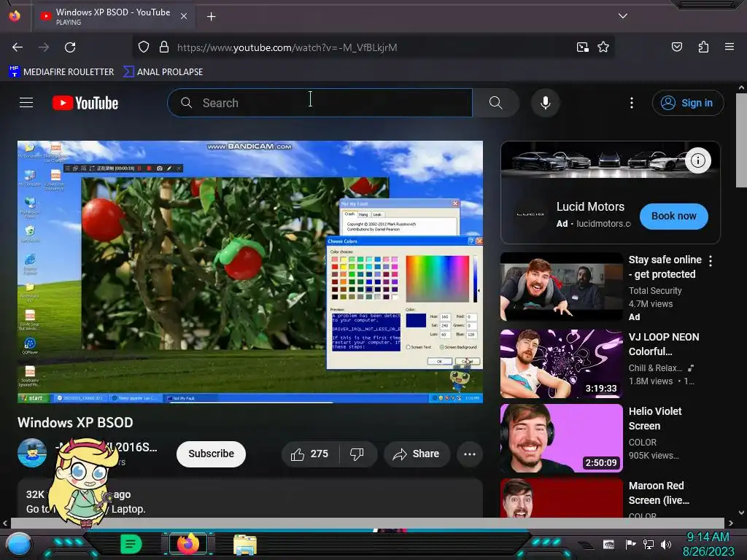
Task: Select the Firefox taskbar icon
Action: click(188, 544)
